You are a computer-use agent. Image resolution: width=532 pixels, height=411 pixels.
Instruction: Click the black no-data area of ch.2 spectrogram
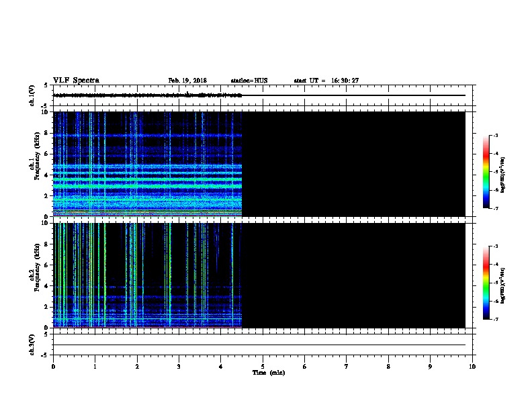353,275
